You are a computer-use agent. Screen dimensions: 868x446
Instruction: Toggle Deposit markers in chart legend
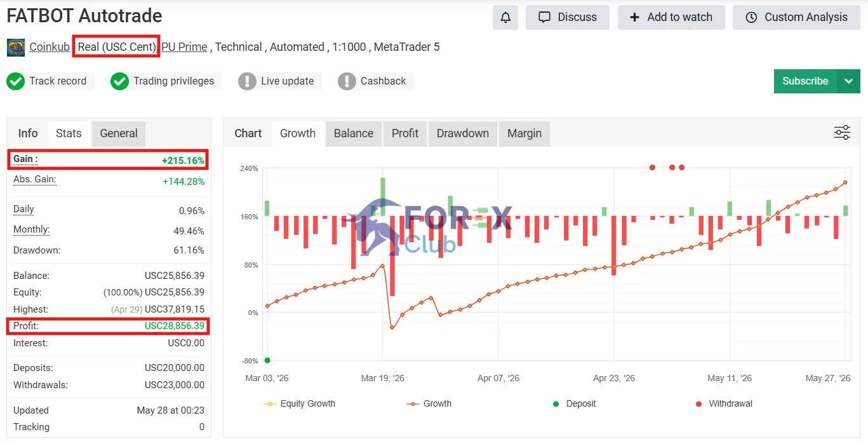(574, 403)
